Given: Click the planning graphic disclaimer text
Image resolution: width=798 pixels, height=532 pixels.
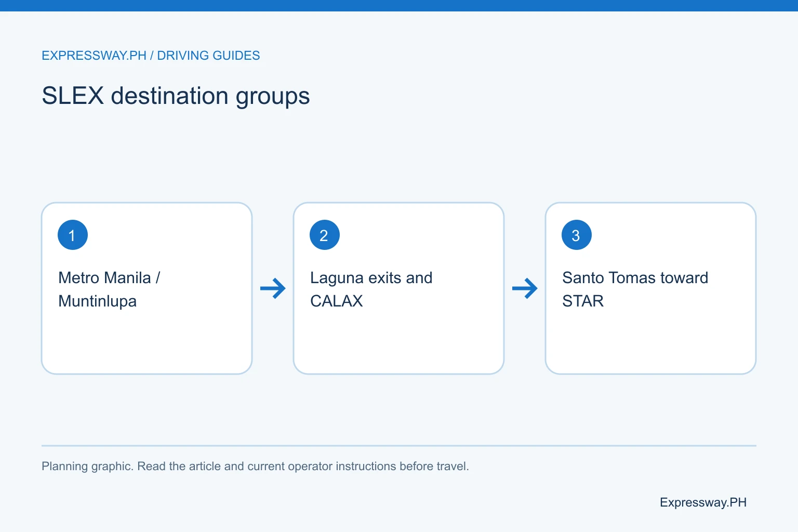Looking at the screenshot, I should (x=255, y=466).
